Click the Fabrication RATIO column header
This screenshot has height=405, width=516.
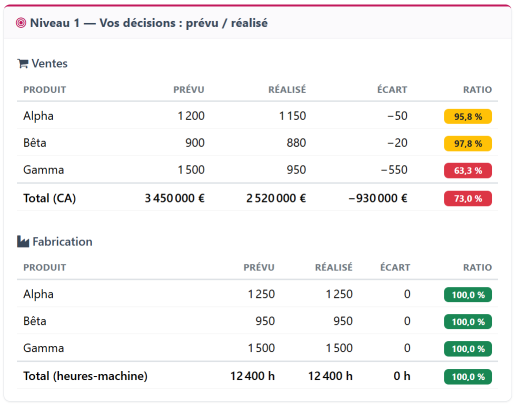point(477,268)
